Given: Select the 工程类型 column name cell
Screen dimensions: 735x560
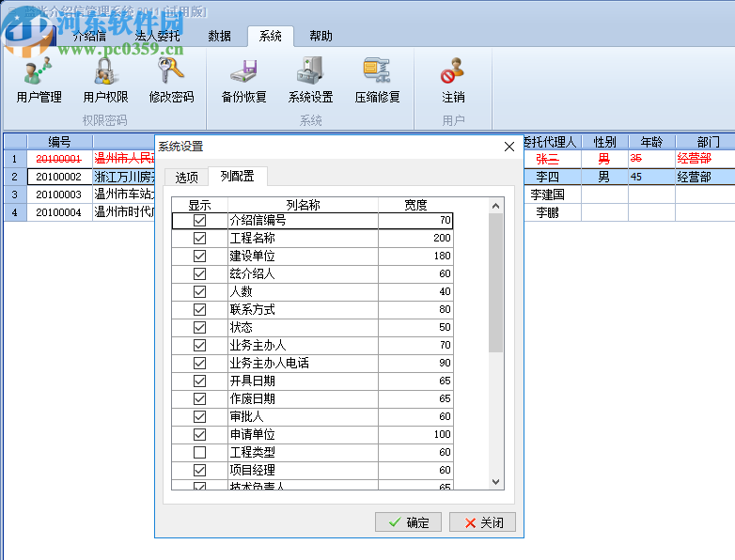Looking at the screenshot, I should pos(303,452).
